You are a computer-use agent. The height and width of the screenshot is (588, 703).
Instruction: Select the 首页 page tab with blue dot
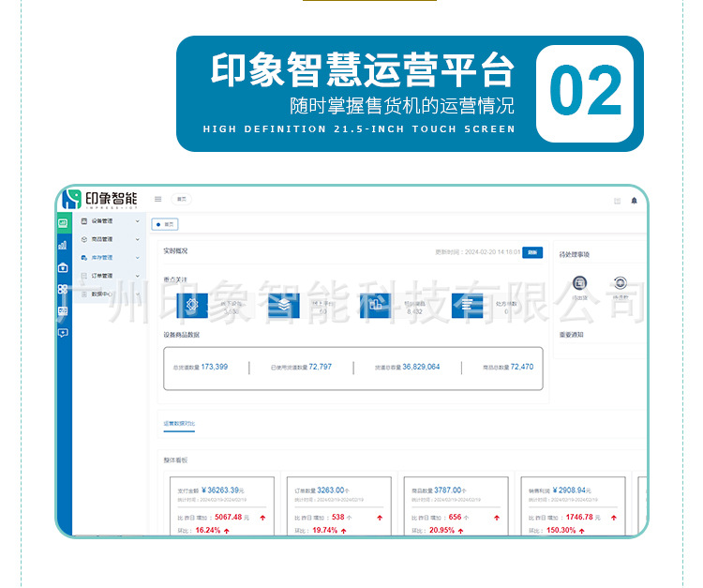(x=165, y=224)
